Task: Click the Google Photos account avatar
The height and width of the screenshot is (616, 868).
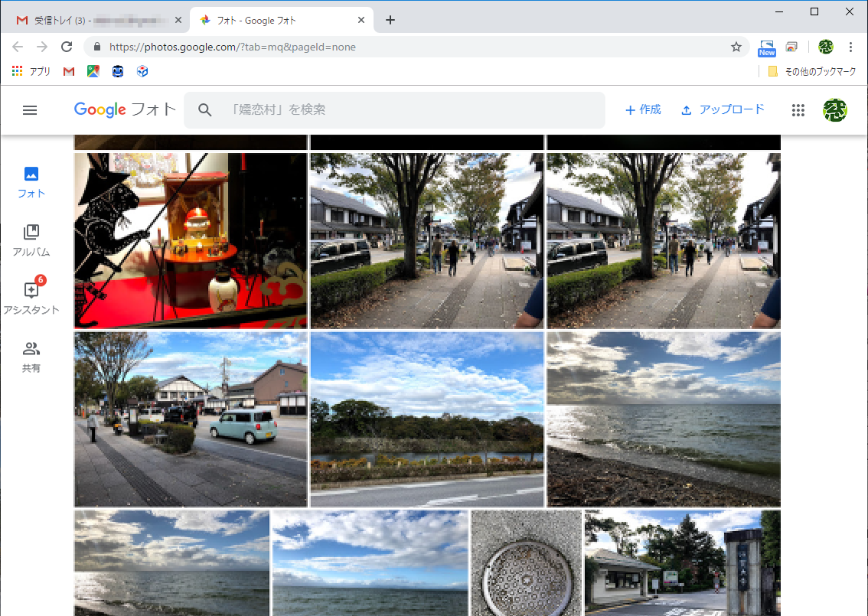Action: [835, 109]
